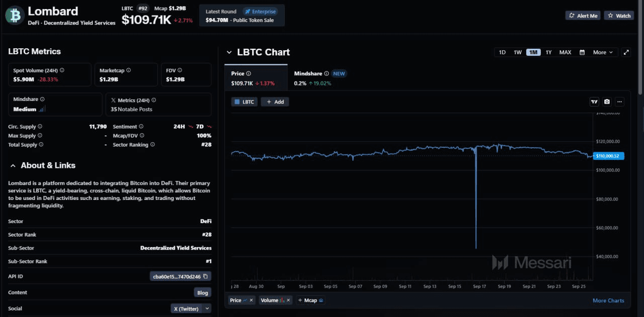Open the More time range dropdown
This screenshot has width=644, height=317.
tap(603, 52)
